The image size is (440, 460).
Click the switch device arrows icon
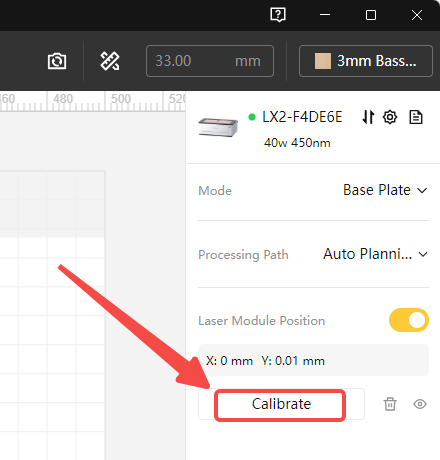click(368, 117)
